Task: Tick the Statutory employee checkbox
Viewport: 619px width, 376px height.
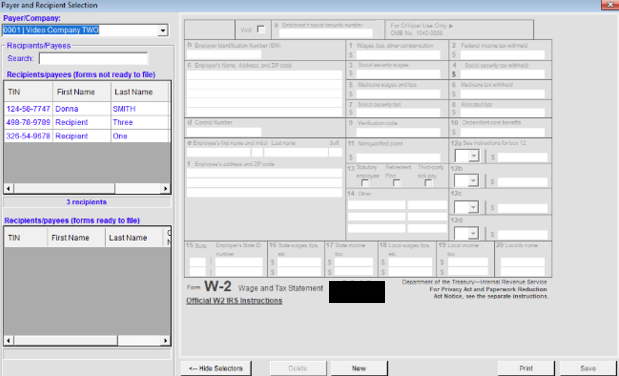Action: click(x=365, y=183)
